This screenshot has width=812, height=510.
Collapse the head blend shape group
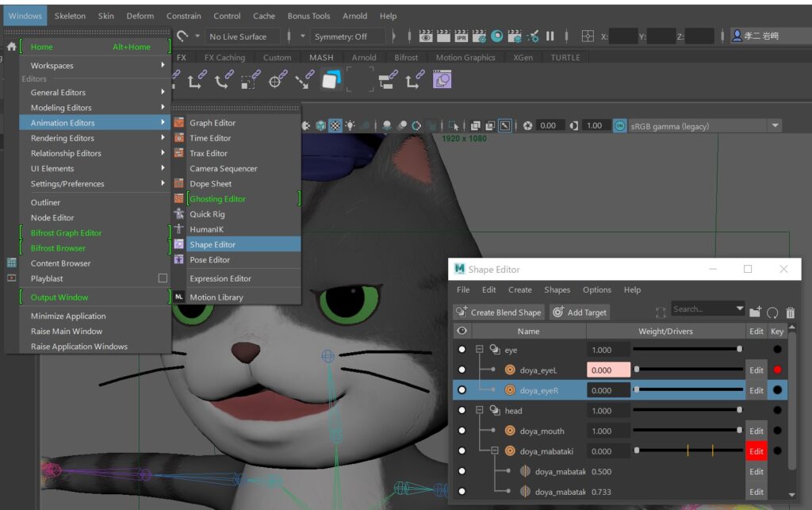(480, 410)
